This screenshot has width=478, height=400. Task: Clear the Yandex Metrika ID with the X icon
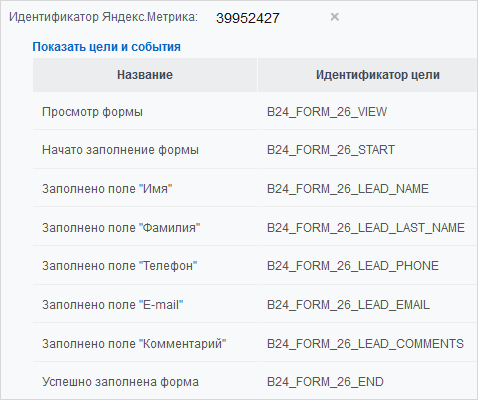pos(335,17)
